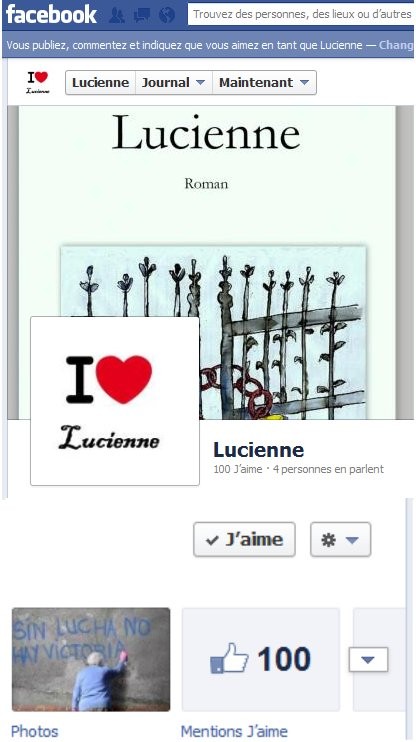Screen dimensions: 416x742
Task: Open the Lucienne Roman cover photo
Action: [x=207, y=263]
